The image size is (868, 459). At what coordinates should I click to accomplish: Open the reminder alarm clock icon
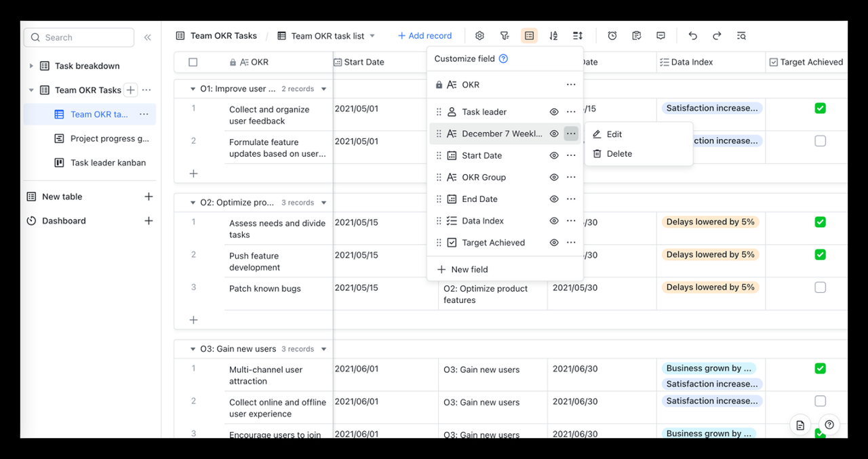click(612, 36)
